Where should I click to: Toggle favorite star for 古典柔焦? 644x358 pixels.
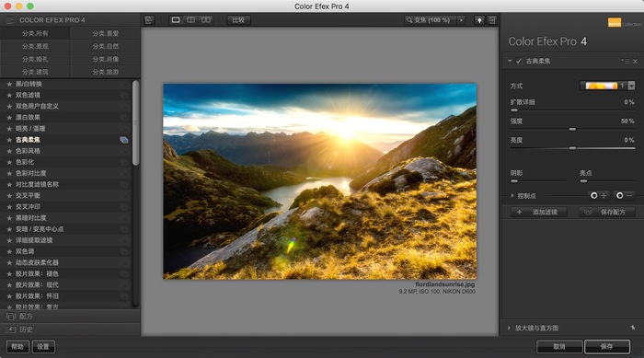(x=9, y=140)
